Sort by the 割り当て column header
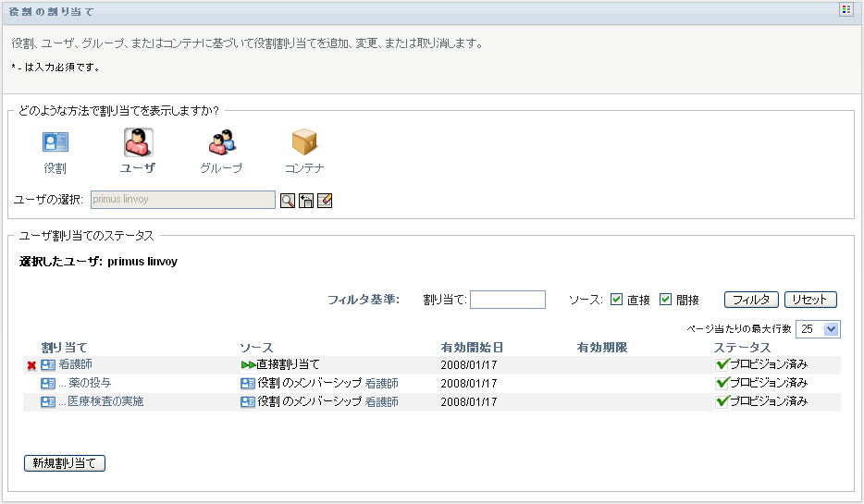The image size is (864, 504). tap(65, 348)
